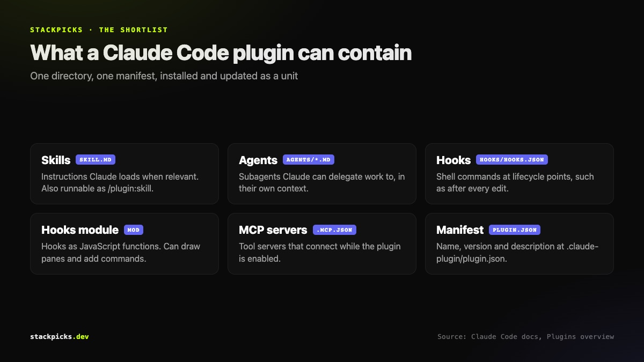The image size is (644, 362).
Task: Click the Manifest description about .claude-plugin/plugin.json
Action: click(x=517, y=252)
